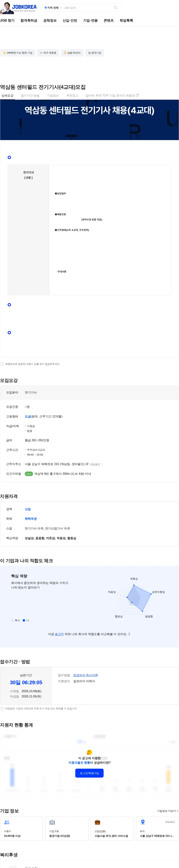The image size is (179, 868).
Task: Click the 중견기업 badge
Action: (95, 53)
